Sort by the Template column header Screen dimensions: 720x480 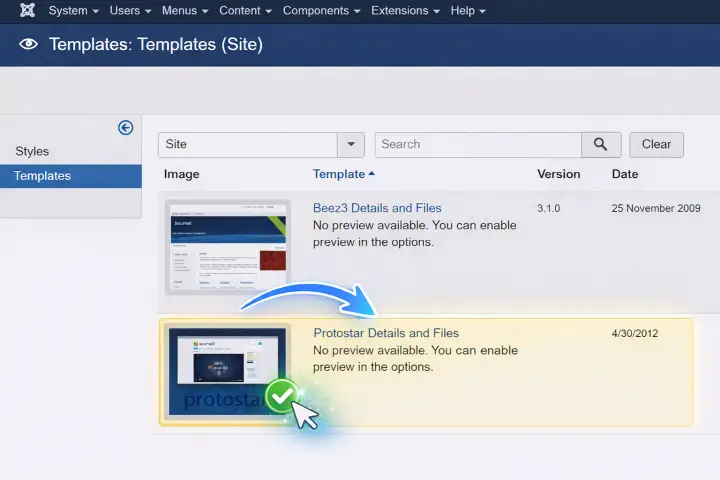point(343,174)
